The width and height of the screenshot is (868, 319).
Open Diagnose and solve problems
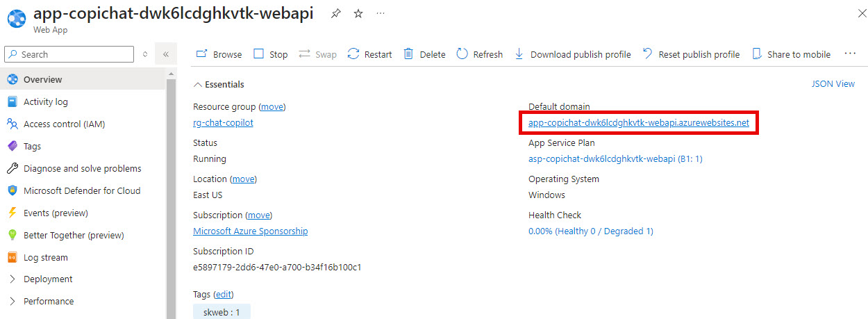tap(83, 168)
